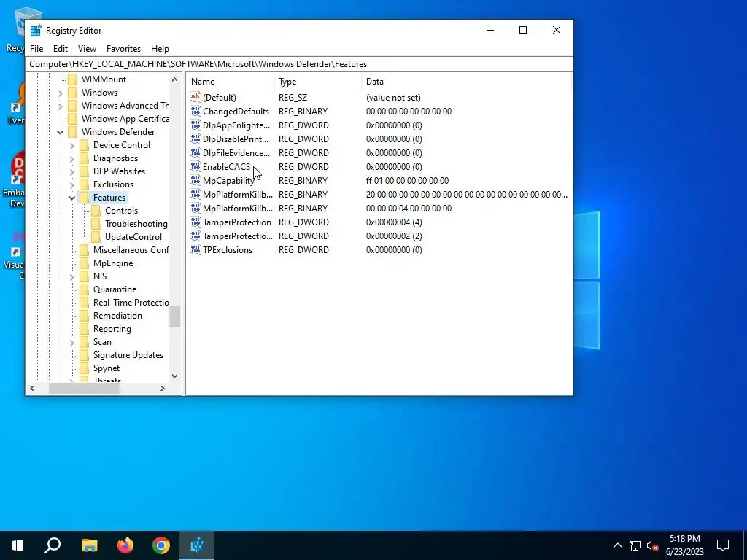The height and width of the screenshot is (560, 747).
Task: Expand the Windows key node
Action: point(60,93)
